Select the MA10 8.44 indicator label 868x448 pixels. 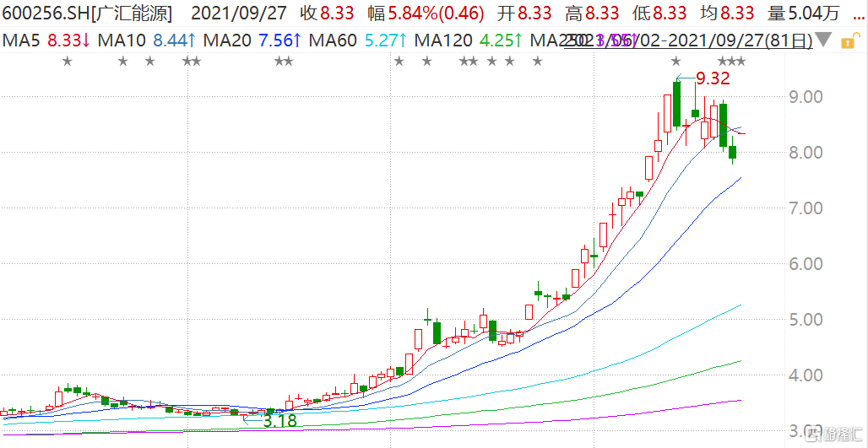pos(146,40)
